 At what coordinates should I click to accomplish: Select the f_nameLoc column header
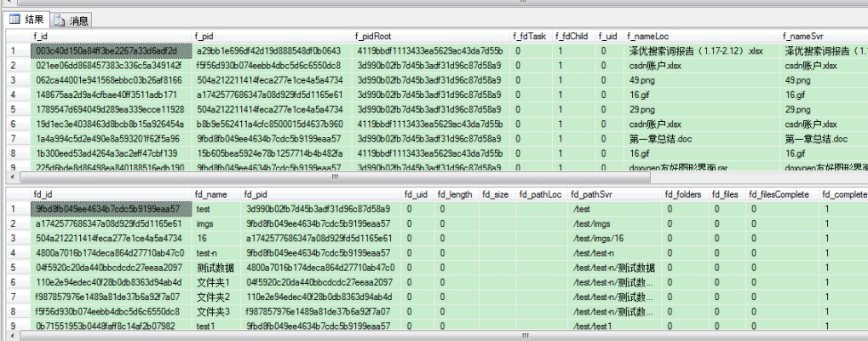point(702,36)
